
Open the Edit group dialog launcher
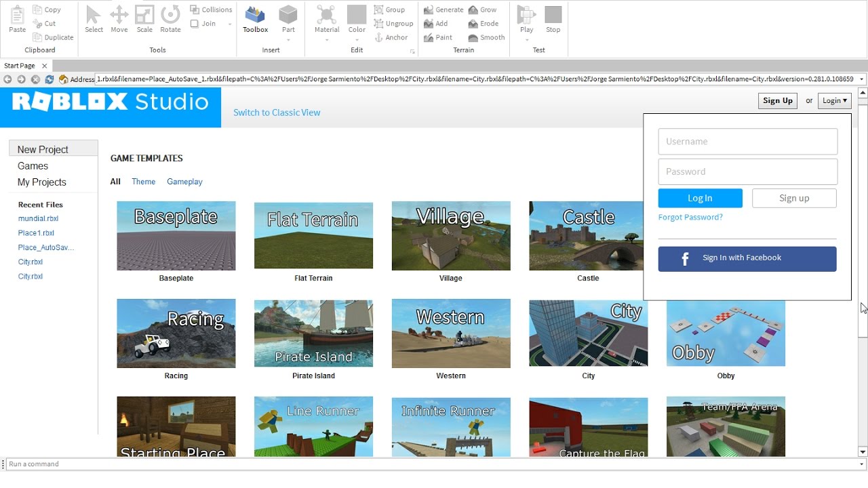(412, 52)
